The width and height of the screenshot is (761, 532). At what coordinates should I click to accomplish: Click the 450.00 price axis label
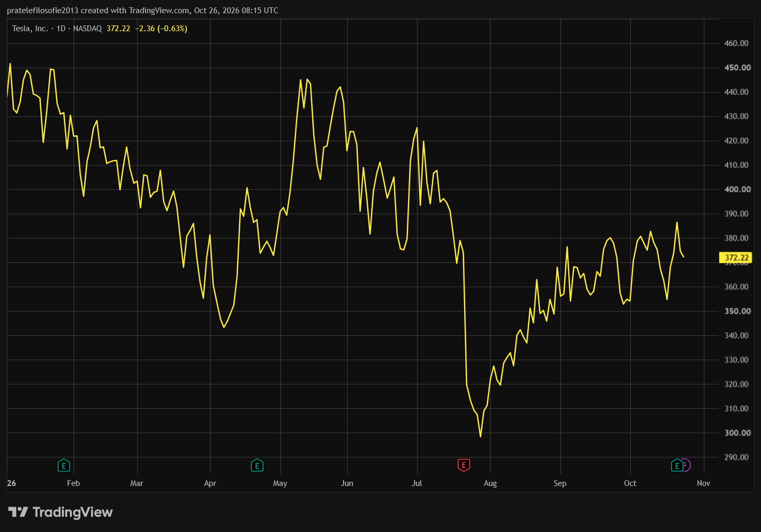(x=738, y=68)
